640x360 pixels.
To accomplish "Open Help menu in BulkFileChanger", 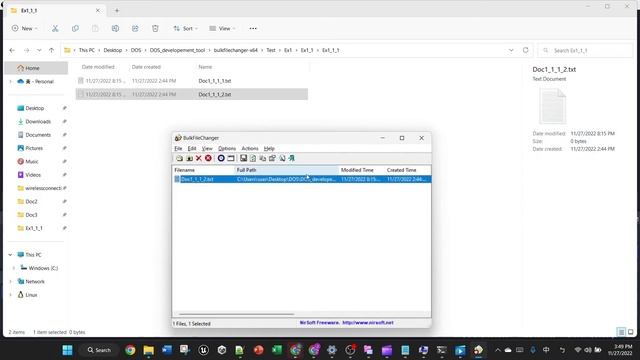I will tap(269, 149).
